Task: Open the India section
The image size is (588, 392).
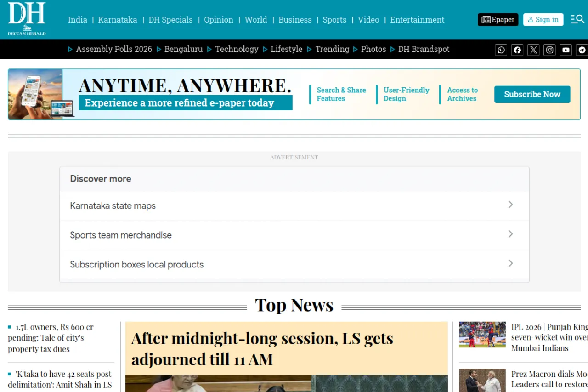Action: point(78,20)
